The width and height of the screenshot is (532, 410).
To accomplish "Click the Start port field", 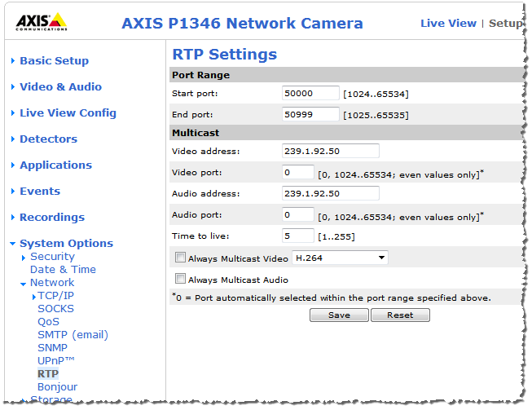I will click(310, 94).
